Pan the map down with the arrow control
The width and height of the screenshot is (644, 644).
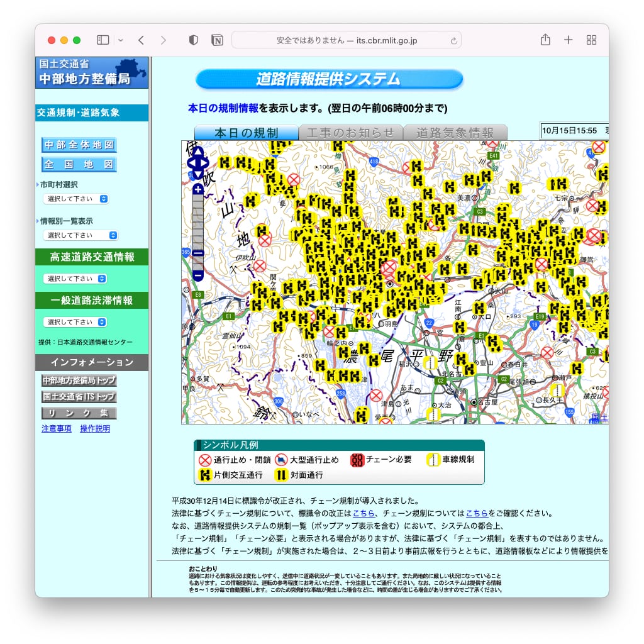[x=198, y=174]
